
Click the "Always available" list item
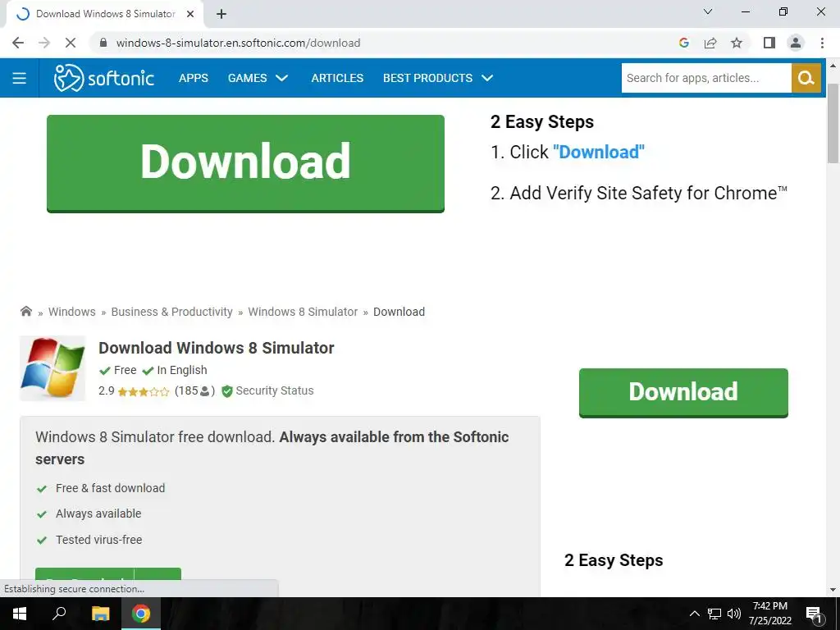tap(98, 514)
